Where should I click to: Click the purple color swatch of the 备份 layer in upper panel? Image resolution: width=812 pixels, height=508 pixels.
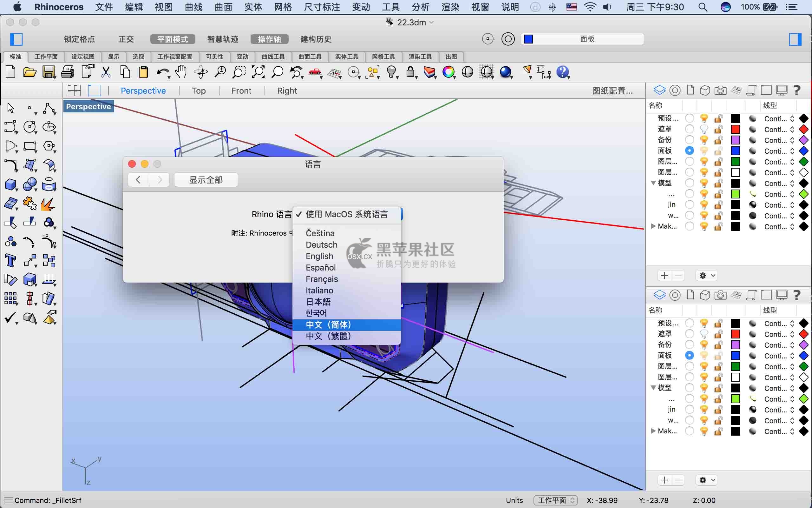point(736,140)
